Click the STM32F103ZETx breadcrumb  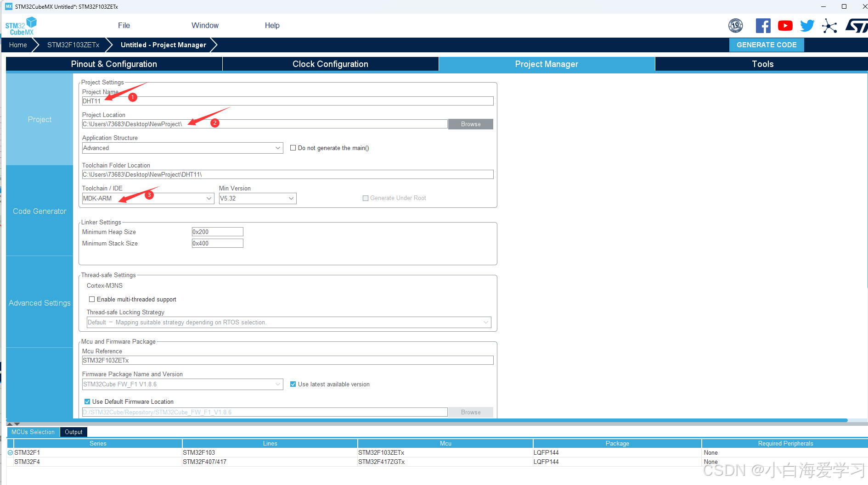(x=73, y=45)
